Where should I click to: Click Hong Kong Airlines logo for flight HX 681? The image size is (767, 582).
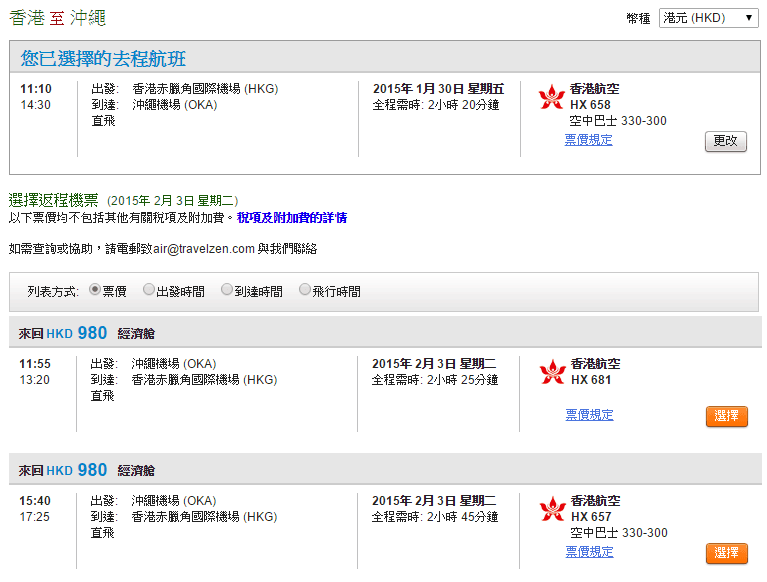tap(551, 372)
